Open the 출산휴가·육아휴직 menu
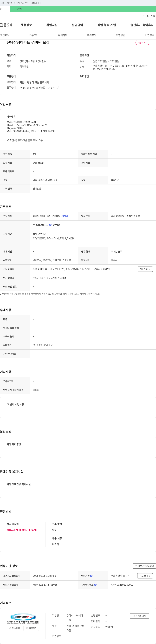This screenshot has height=644, width=156. click(142, 25)
